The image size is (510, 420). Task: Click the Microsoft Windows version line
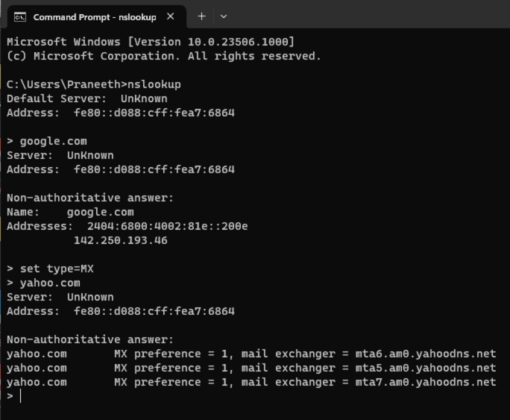(x=151, y=42)
